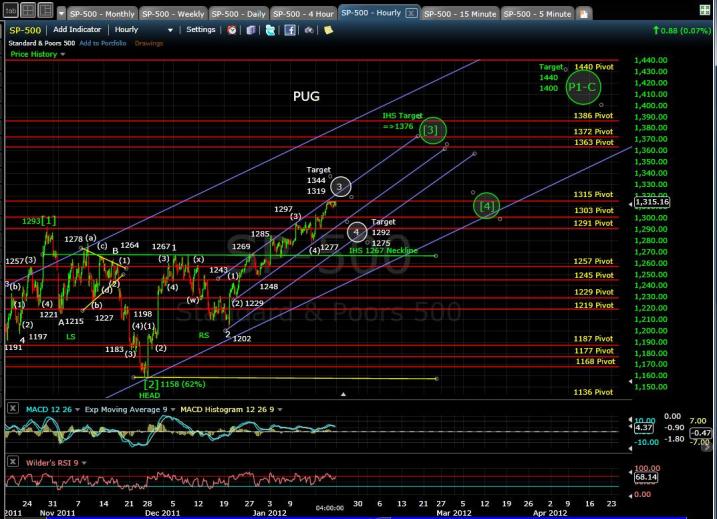717x519 pixels.
Task: Click the IHS 1267 Neckline annotation
Action: click(x=383, y=251)
